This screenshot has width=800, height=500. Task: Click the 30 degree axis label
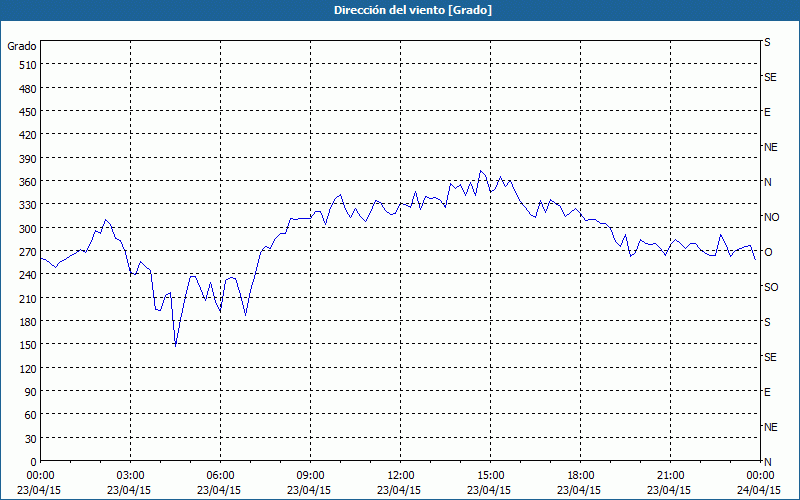[31, 439]
